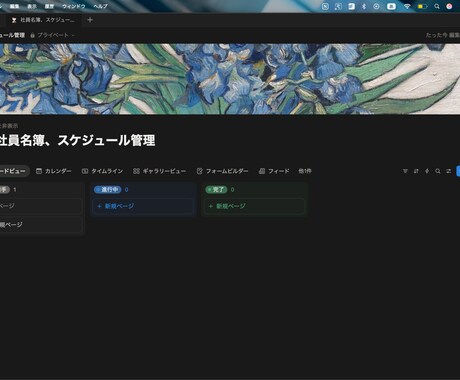Open ウィンドウ menu in menu bar

(73, 6)
